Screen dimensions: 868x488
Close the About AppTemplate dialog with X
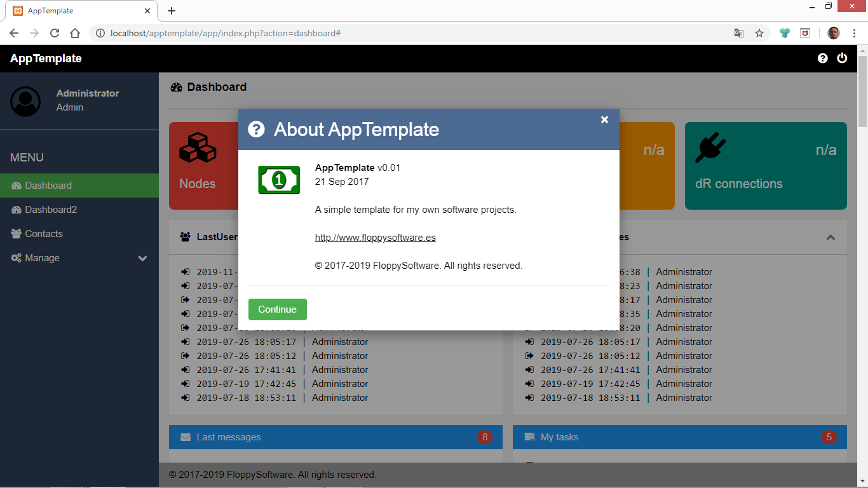tap(604, 119)
